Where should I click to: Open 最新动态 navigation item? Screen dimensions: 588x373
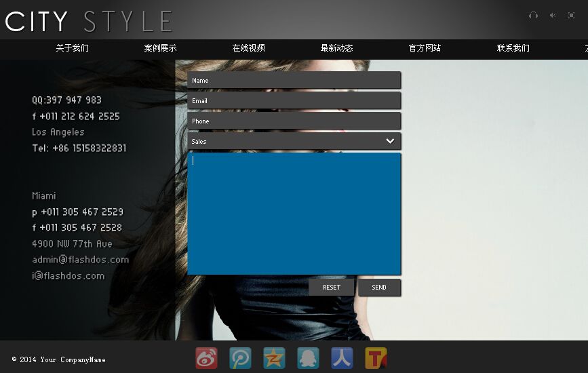(x=336, y=48)
